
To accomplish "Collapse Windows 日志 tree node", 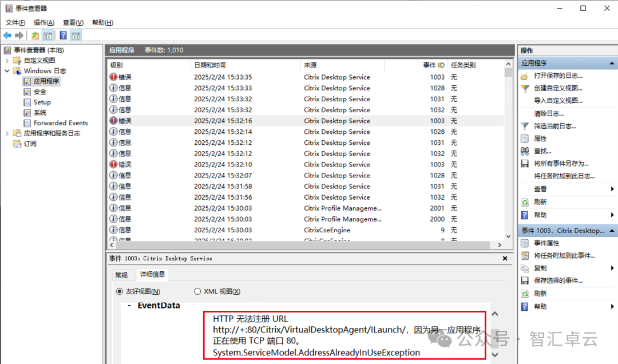I will click(7, 71).
